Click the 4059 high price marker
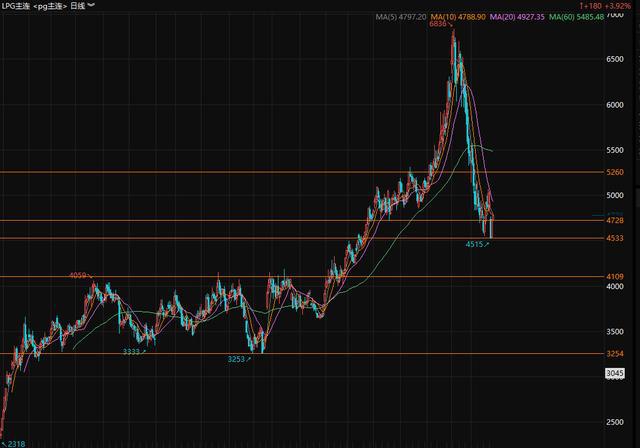 (78, 275)
